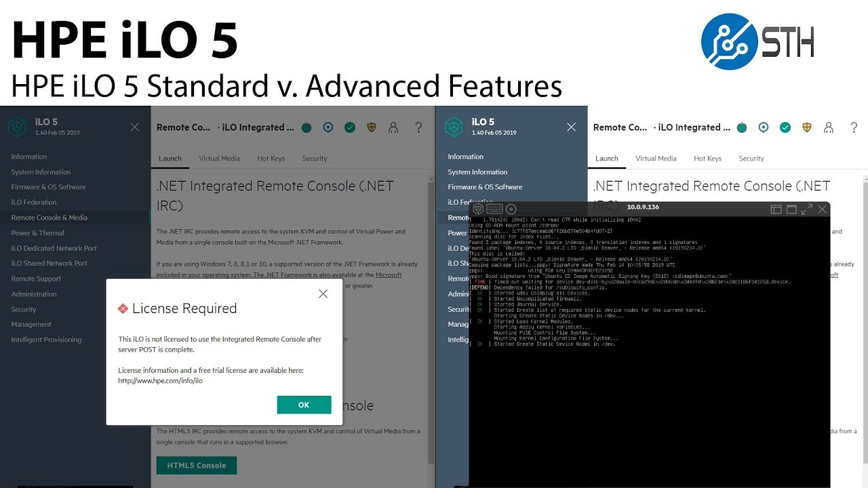Select Remote Console & Media in left sidebar
The image size is (868, 488).
point(75,218)
